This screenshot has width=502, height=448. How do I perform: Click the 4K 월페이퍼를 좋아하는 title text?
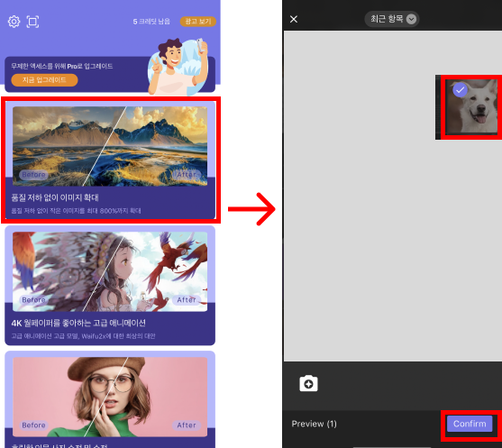pos(78,323)
